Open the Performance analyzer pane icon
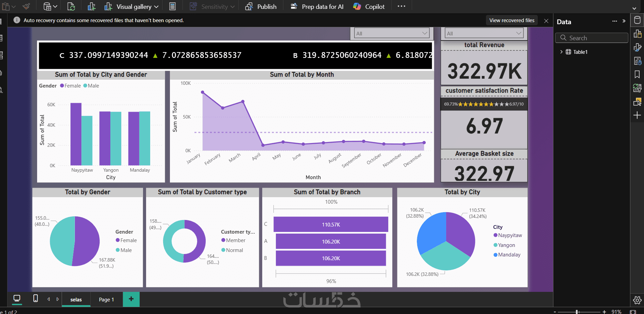The image size is (644, 314). (x=637, y=61)
